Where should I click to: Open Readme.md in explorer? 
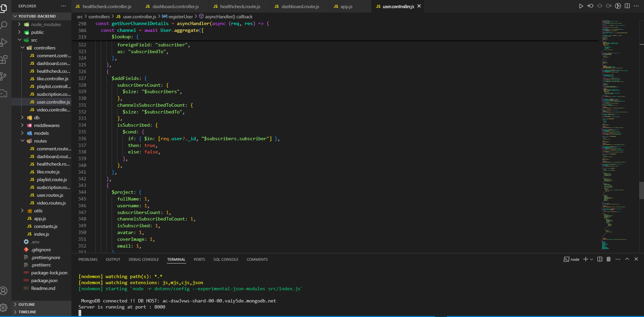pos(41,288)
